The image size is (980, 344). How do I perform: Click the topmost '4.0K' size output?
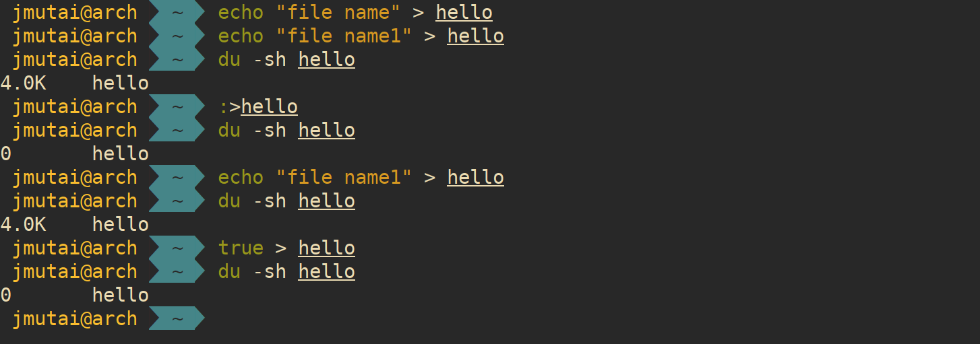tap(23, 83)
